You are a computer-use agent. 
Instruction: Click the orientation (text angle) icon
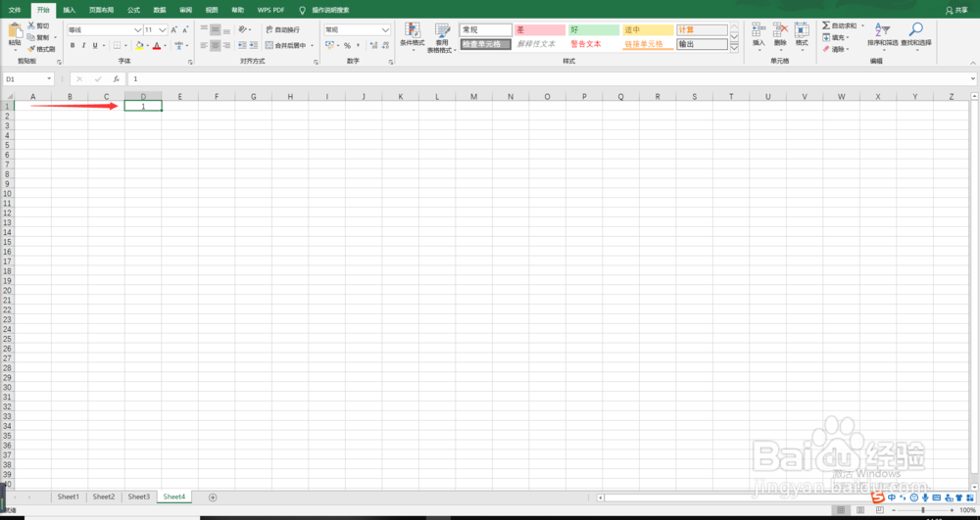(x=242, y=29)
